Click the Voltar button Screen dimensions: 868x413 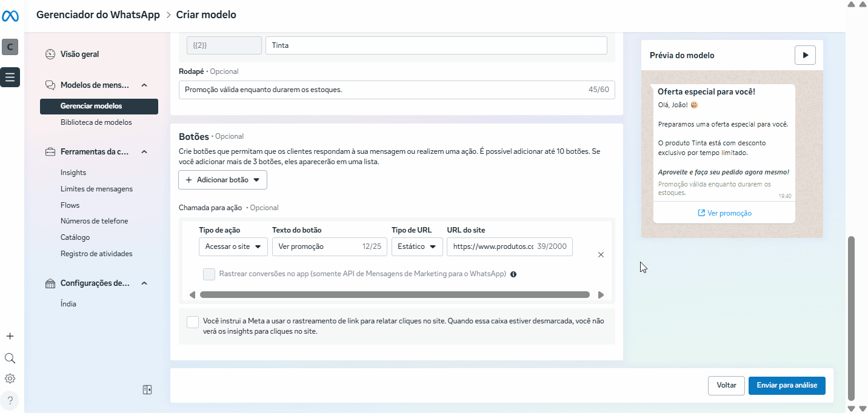726,385
